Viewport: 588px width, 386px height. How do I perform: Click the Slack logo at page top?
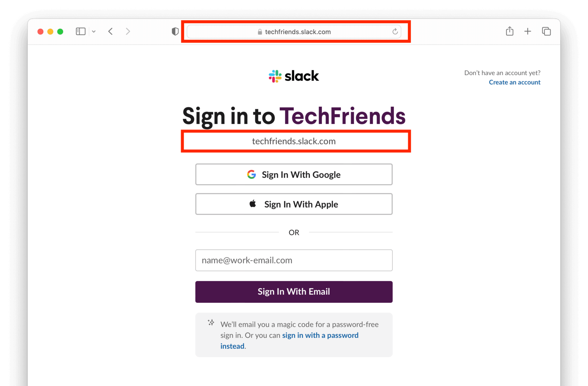(x=294, y=76)
